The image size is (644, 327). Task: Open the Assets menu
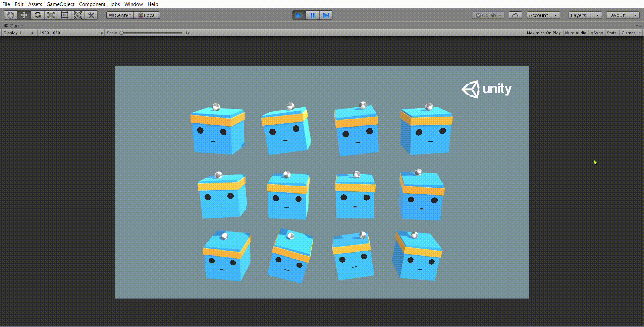pos(35,4)
